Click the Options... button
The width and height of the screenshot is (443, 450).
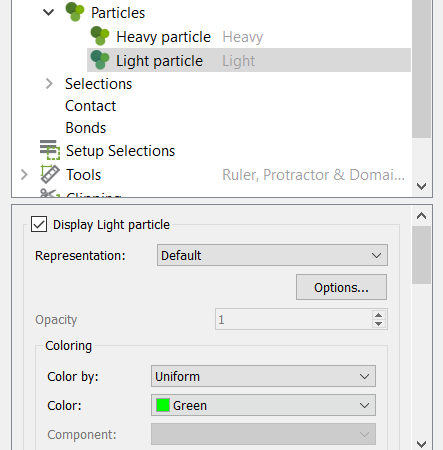tap(341, 287)
